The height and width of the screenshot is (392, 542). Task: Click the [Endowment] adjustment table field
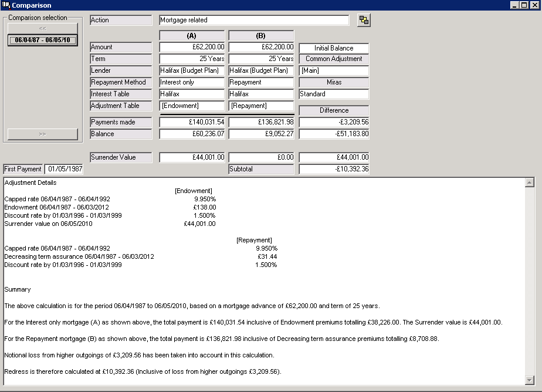pos(192,106)
